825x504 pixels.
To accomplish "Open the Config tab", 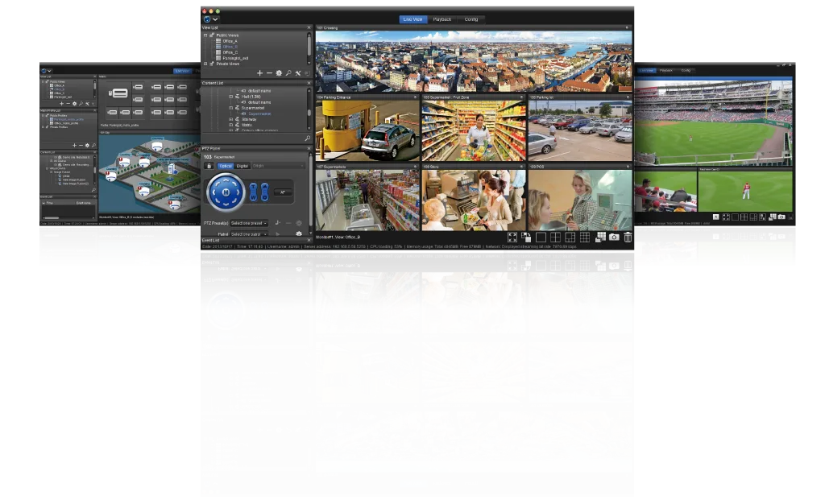I will point(470,19).
